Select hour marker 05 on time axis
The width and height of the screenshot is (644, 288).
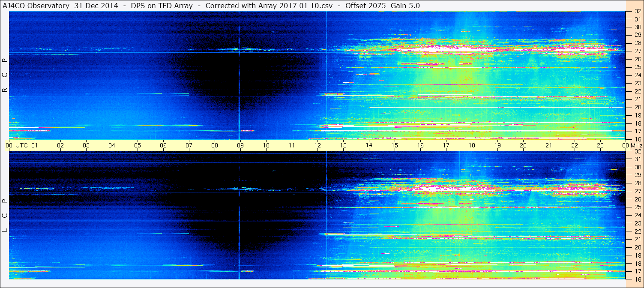(138, 145)
